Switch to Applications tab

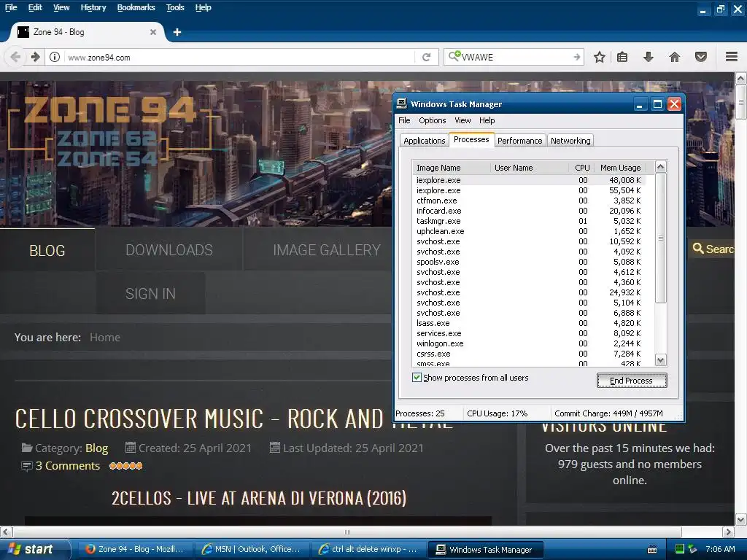click(x=424, y=141)
